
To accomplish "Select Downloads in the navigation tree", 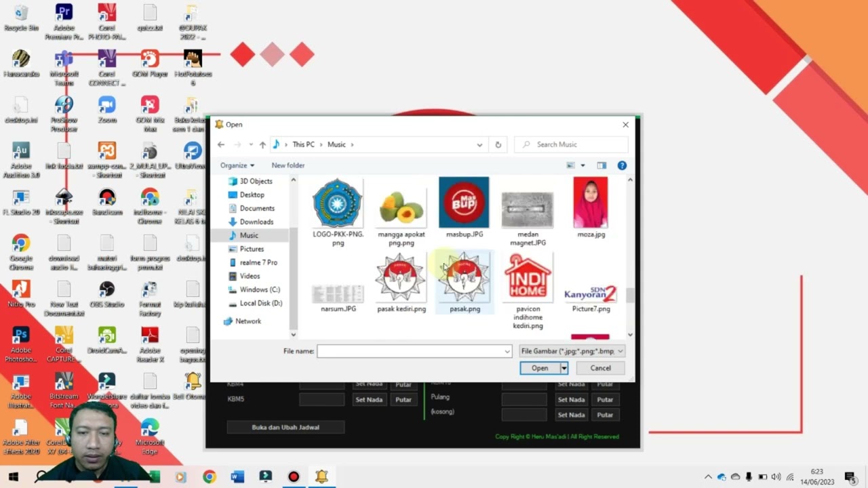I will click(x=256, y=222).
